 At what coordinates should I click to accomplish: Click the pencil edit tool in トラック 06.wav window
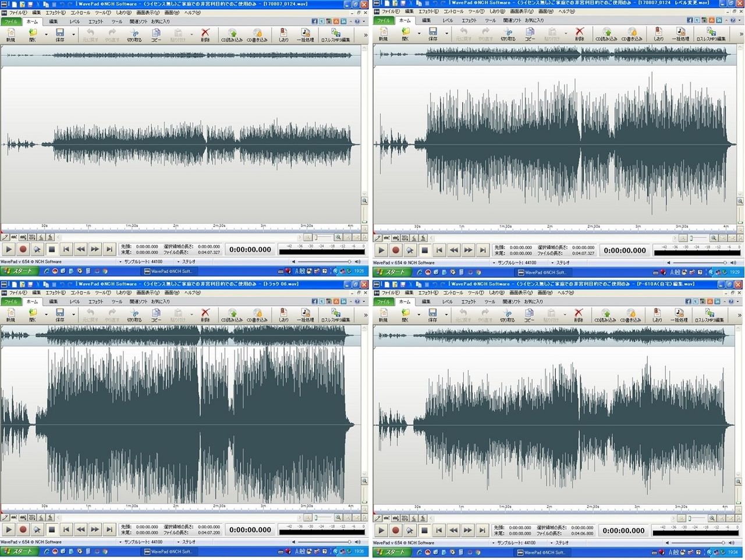(x=5, y=518)
